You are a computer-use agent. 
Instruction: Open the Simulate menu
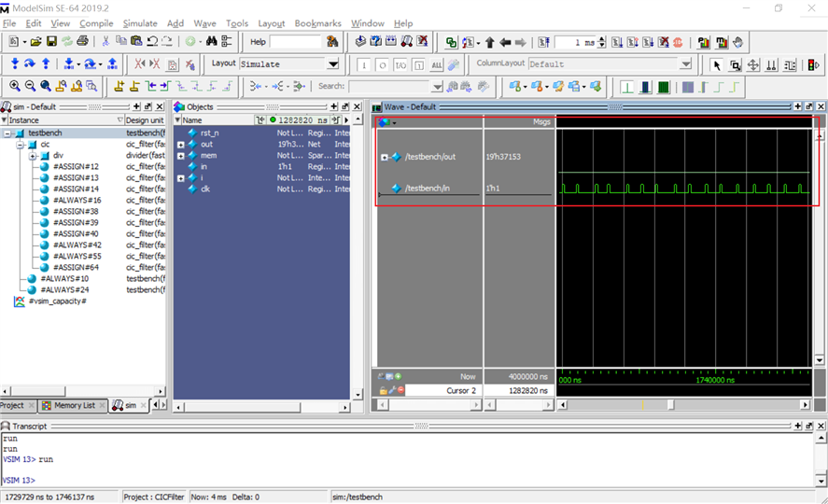(140, 23)
